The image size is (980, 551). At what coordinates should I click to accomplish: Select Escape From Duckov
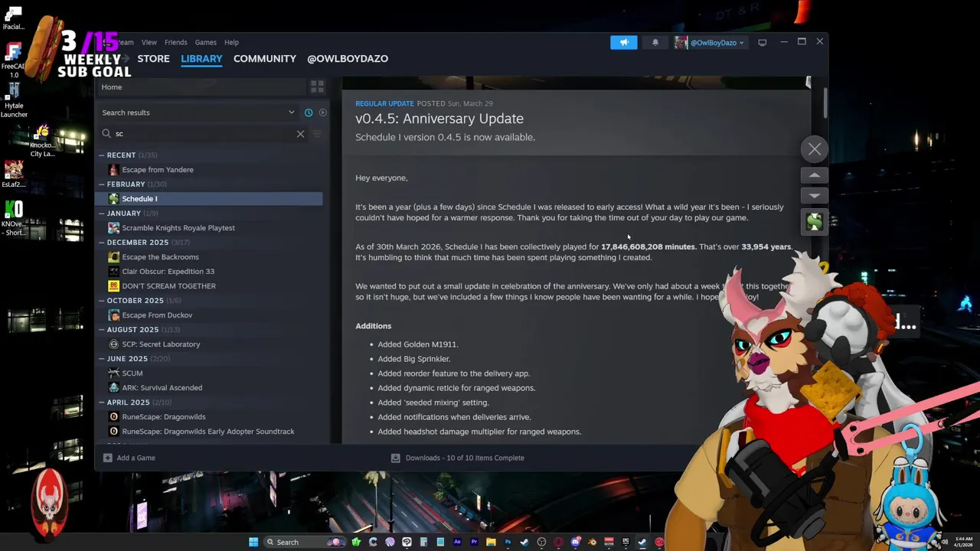[208, 315]
